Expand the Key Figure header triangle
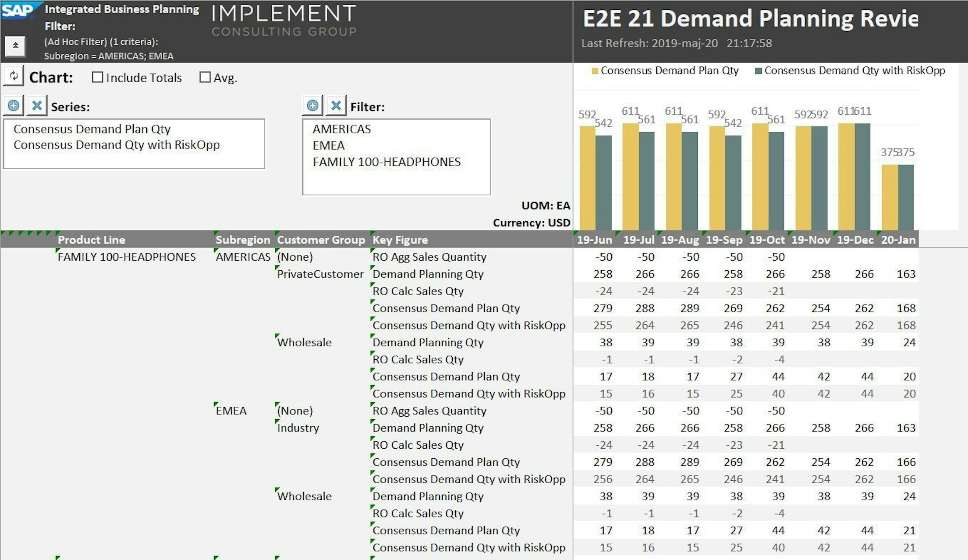This screenshot has height=560, width=968. pos(372,234)
